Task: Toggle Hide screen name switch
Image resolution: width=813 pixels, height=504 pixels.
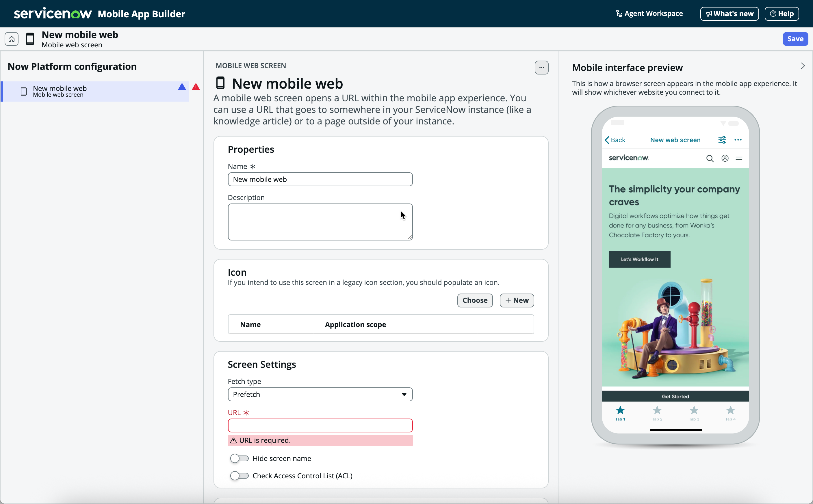Action: (239, 458)
